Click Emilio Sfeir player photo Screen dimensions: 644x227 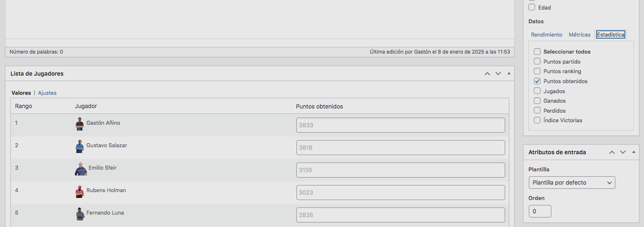pyautogui.click(x=80, y=169)
